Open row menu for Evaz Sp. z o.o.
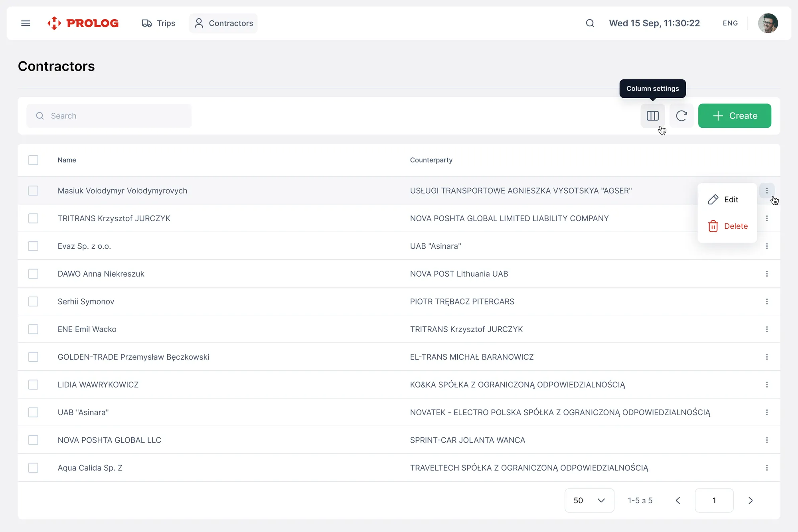Viewport: 798px width, 532px height. point(766,246)
